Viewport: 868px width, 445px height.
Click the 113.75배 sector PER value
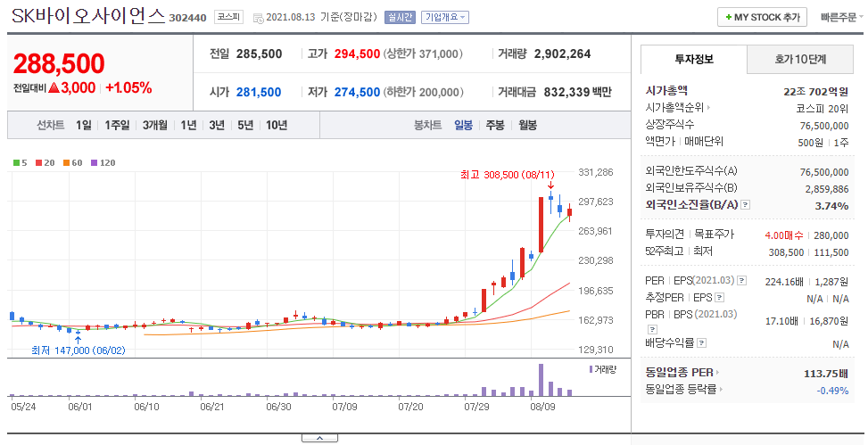pyautogui.click(x=826, y=374)
